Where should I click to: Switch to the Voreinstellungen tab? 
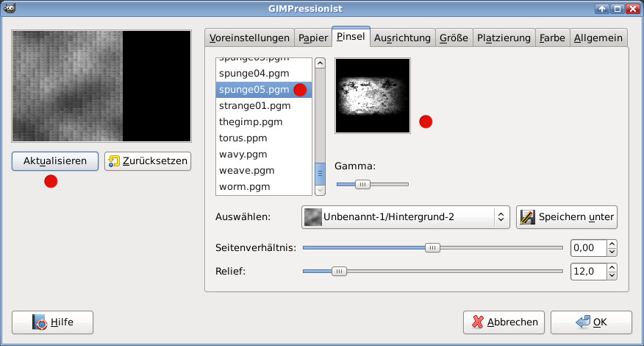click(x=248, y=38)
